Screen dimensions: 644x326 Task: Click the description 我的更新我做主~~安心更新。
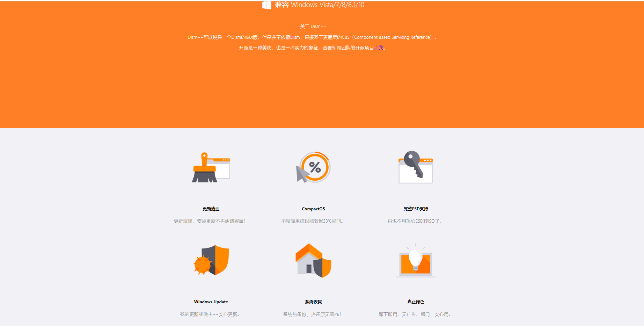point(210,314)
